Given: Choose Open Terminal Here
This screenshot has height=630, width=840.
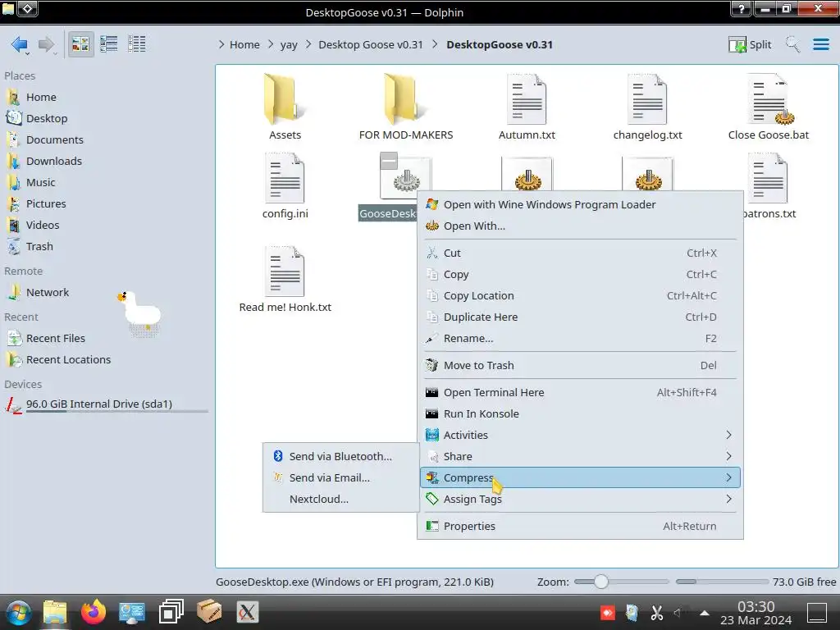Looking at the screenshot, I should [x=580, y=393].
